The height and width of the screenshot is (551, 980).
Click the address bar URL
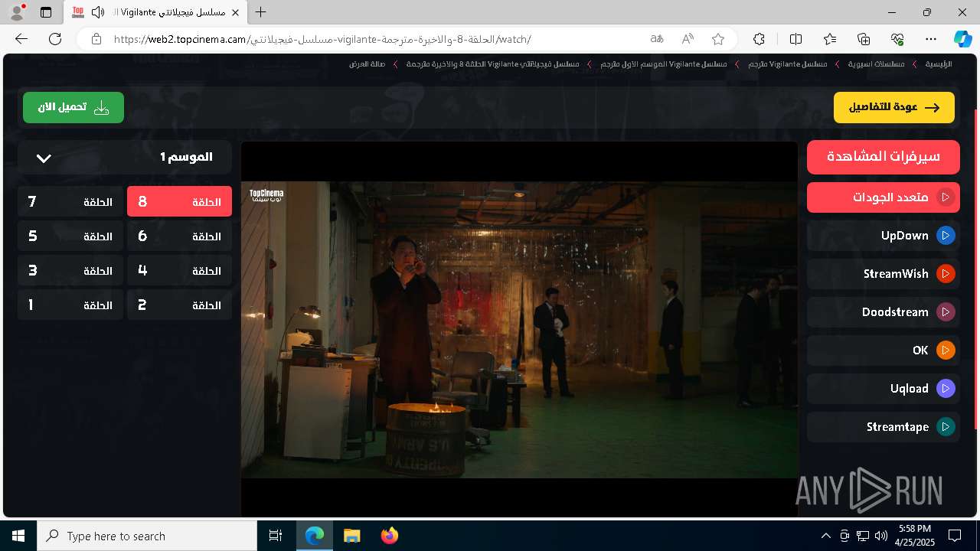point(322,39)
